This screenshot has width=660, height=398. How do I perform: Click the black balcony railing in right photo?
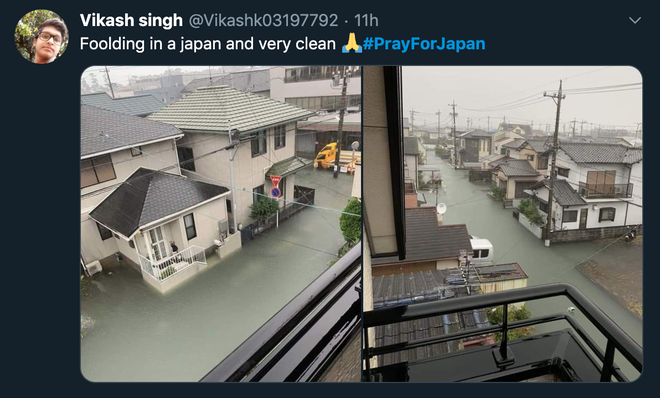[503, 332]
